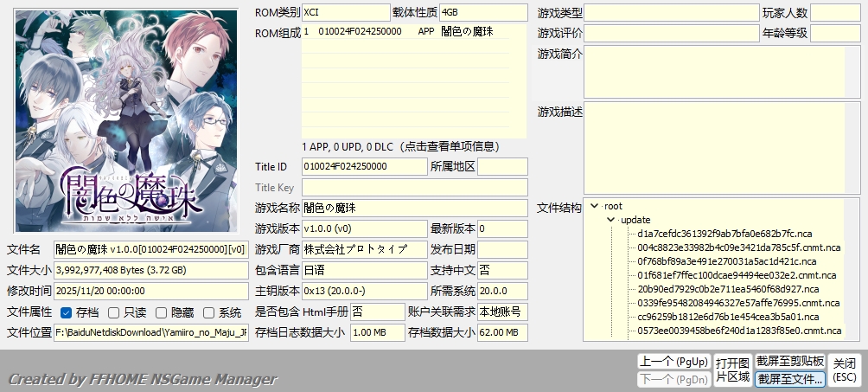Click the 包含语言 field showing 日语

coord(365,270)
